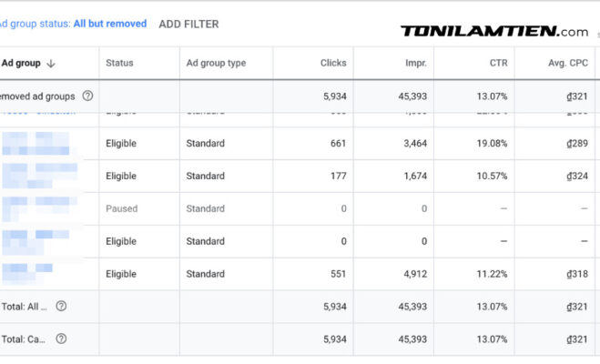Click the Total: Ca... row label
This screenshot has width=600, height=364.
(x=24, y=339)
